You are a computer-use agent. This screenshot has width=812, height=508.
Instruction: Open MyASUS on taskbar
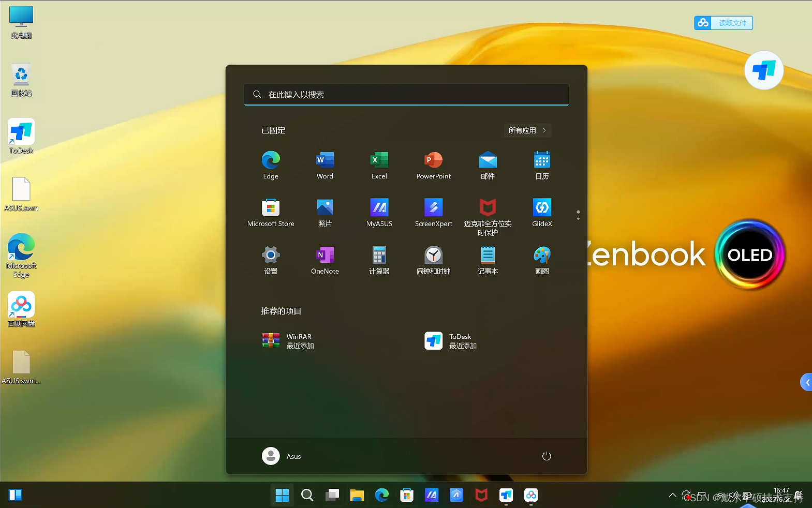432,495
